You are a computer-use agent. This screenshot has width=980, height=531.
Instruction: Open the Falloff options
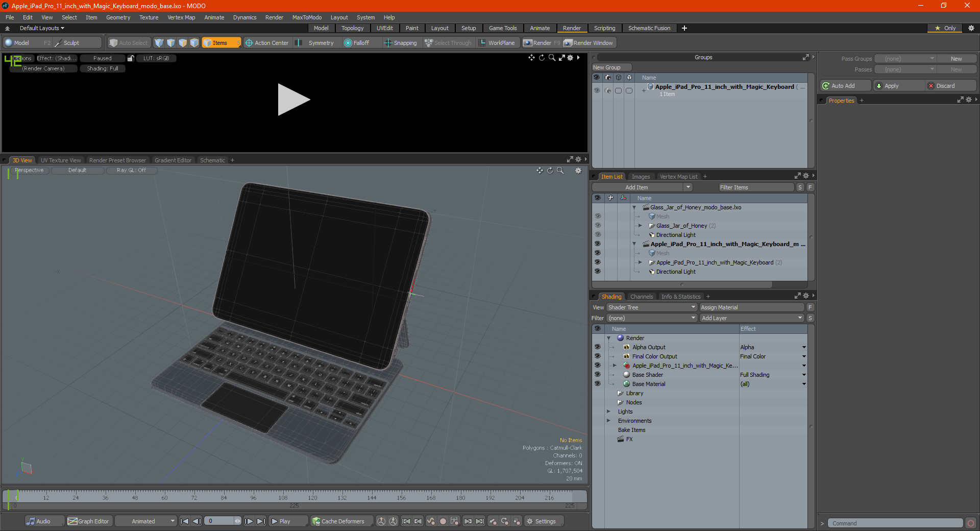tap(356, 43)
